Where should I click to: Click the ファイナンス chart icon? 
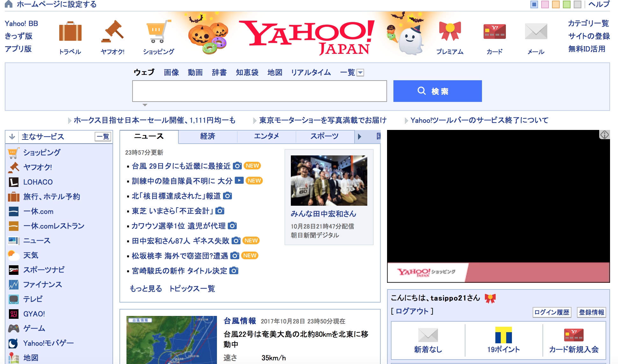14,285
